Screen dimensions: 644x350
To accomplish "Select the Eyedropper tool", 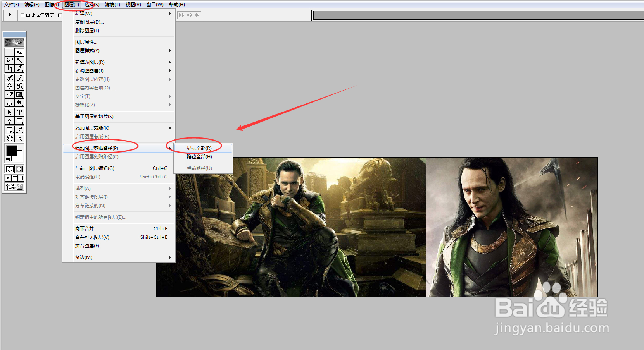I will [x=19, y=130].
